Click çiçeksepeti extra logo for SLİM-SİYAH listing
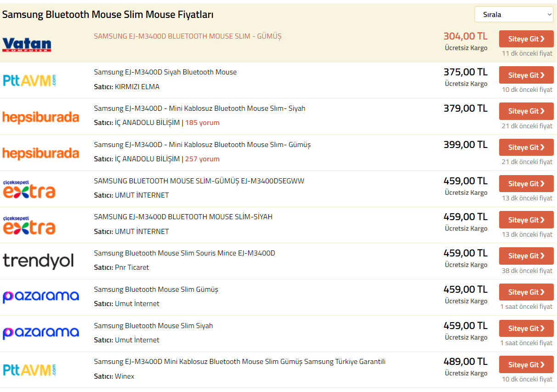Viewport: 557px width, 392px height. [x=29, y=225]
